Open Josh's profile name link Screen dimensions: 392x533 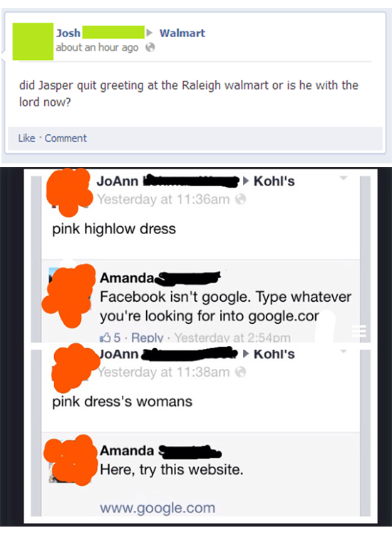tap(68, 33)
